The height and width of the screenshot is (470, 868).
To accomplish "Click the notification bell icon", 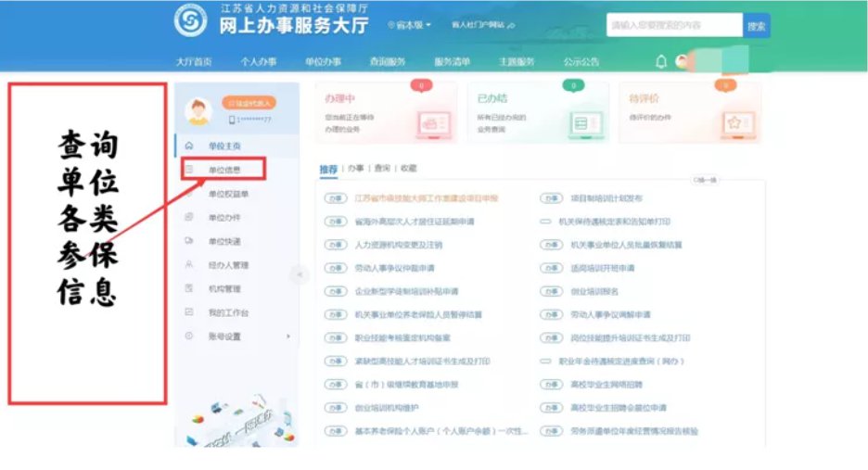I will coord(660,61).
